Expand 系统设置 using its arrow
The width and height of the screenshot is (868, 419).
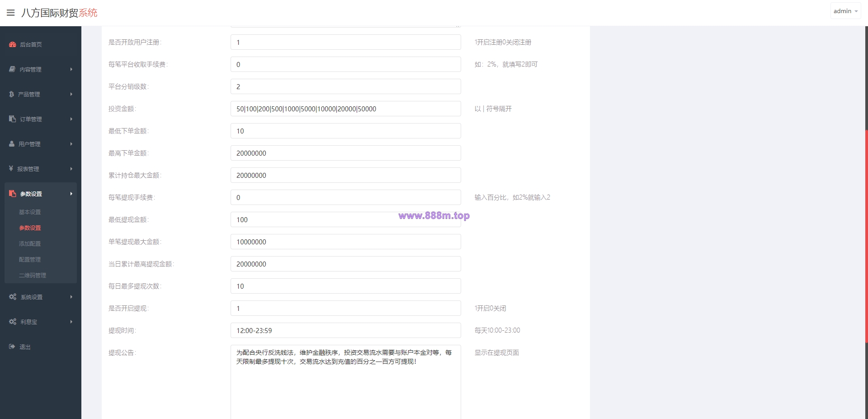(71, 297)
